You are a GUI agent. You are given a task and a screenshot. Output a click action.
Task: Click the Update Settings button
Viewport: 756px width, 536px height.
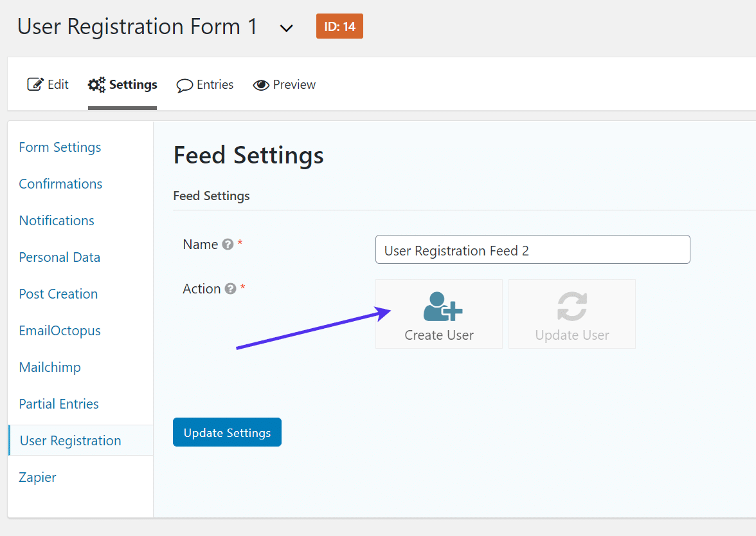[227, 432]
